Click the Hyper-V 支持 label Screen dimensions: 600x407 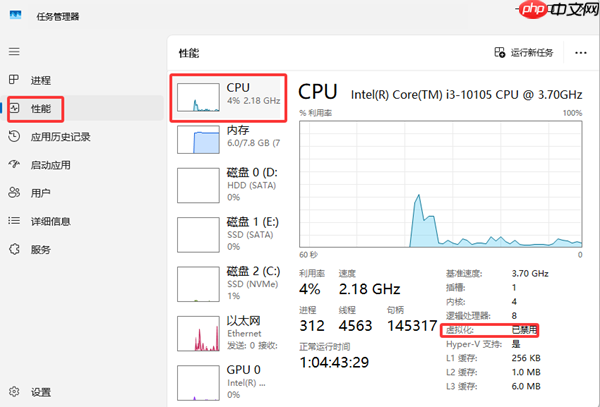(x=474, y=344)
